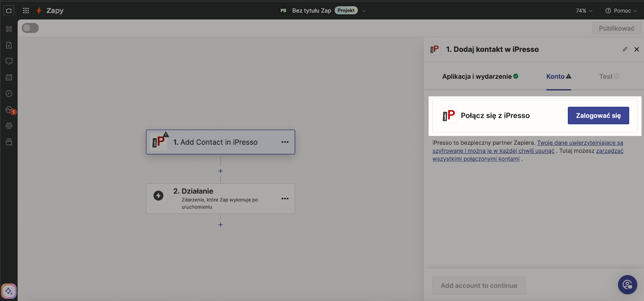The image size is (644, 301).
Task: Select the Test tab
Action: 609,76
